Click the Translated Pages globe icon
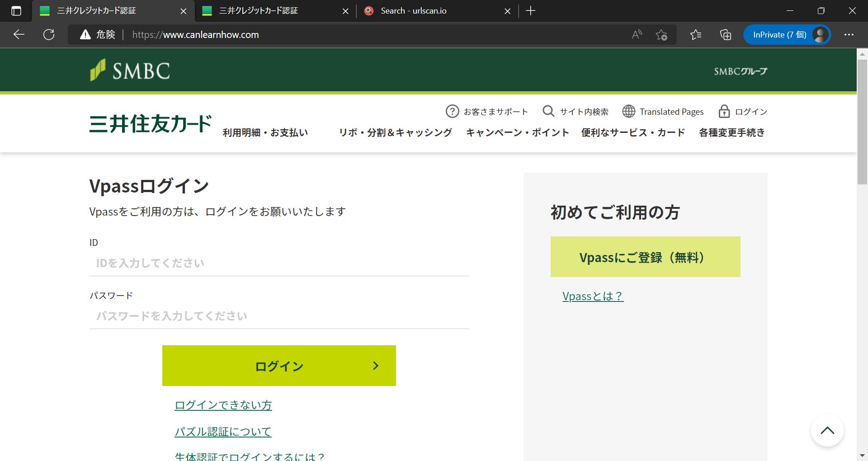 [x=629, y=111]
